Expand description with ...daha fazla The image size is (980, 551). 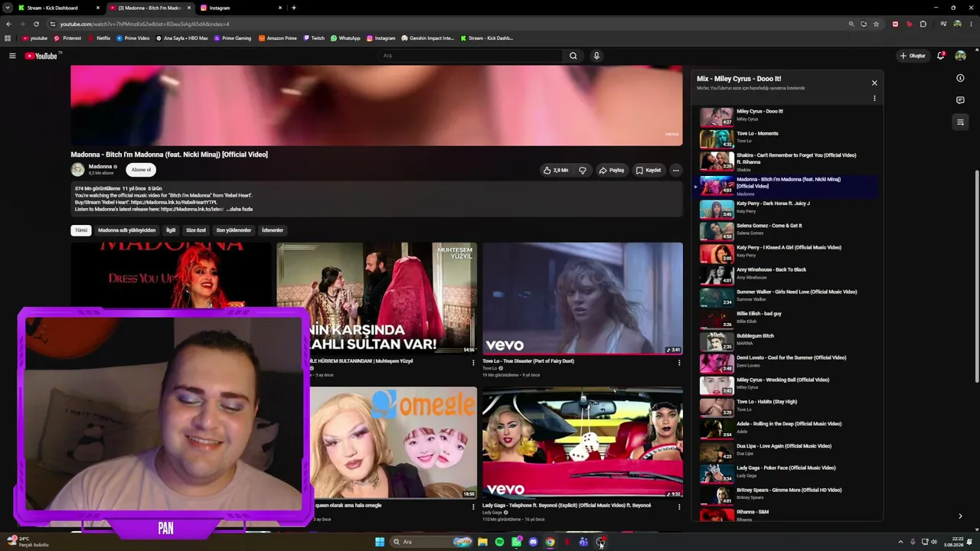point(240,209)
